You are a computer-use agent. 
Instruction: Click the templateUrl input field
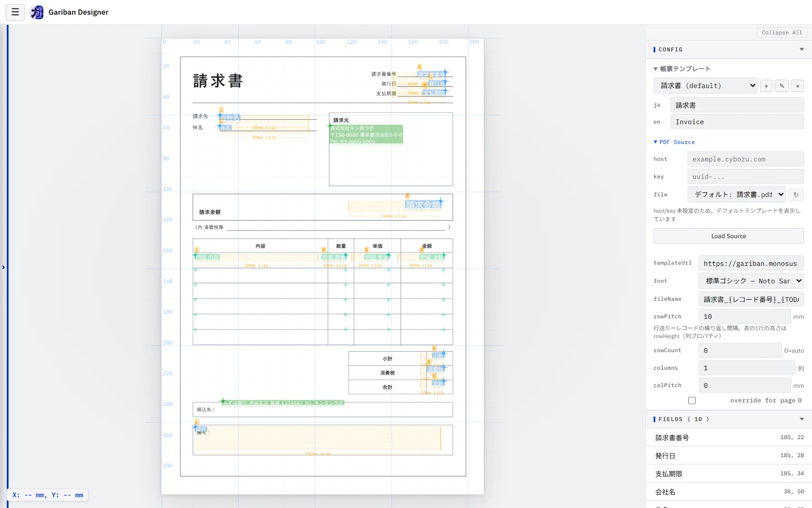click(751, 263)
